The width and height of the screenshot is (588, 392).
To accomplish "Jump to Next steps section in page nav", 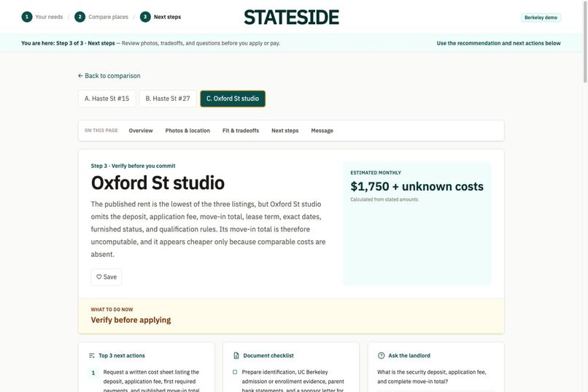I will [x=285, y=131].
